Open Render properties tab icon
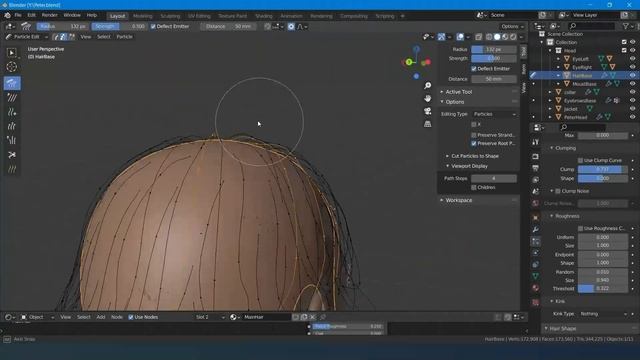 pyautogui.click(x=536, y=157)
